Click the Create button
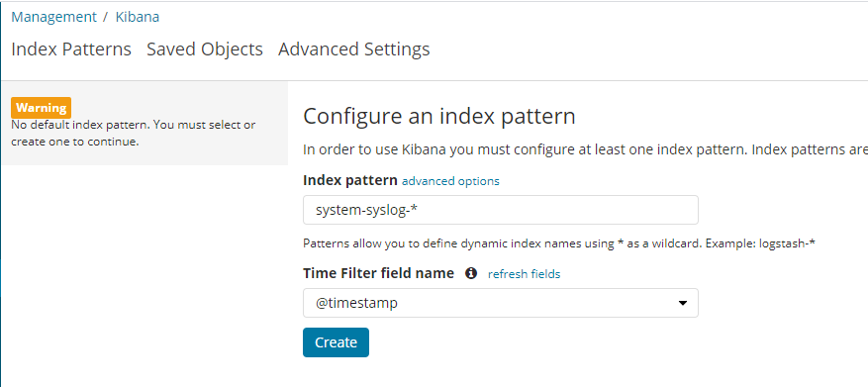 pos(336,342)
